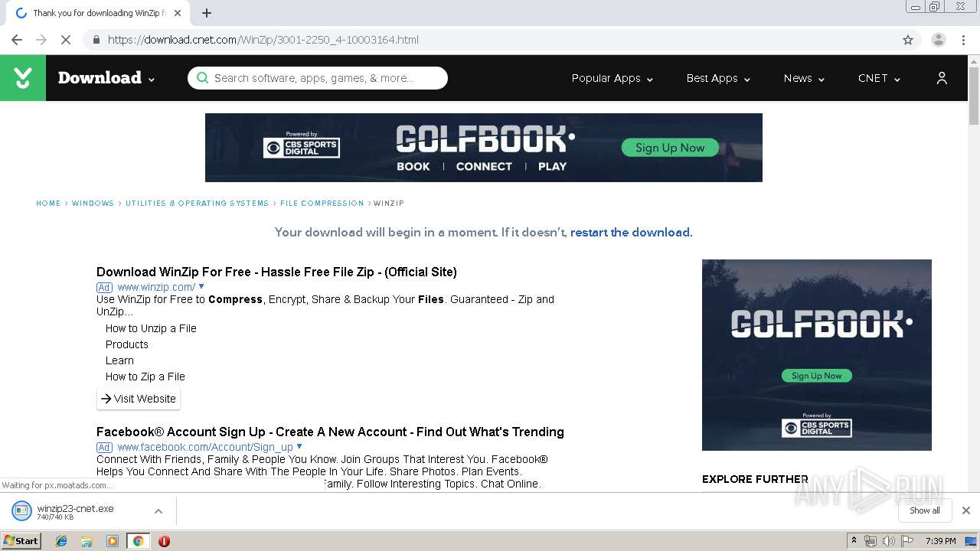Click the Ad badge beside the www.winzip.com URL
Image resolution: width=980 pixels, height=551 pixels.
[104, 288]
